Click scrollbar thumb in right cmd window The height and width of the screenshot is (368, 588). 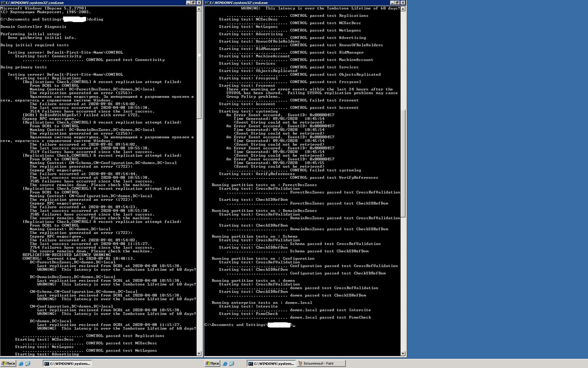click(403, 163)
